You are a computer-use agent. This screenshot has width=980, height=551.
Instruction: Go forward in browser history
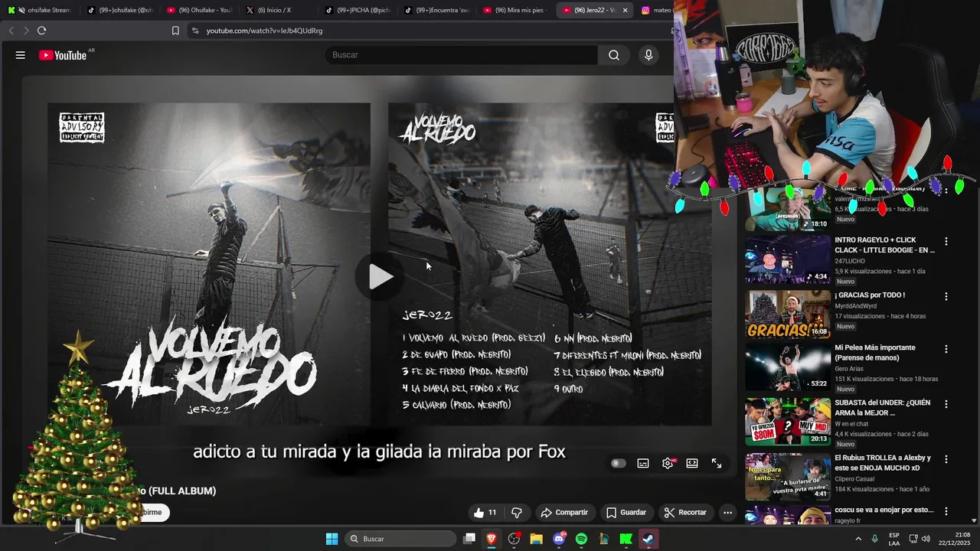[x=26, y=31]
